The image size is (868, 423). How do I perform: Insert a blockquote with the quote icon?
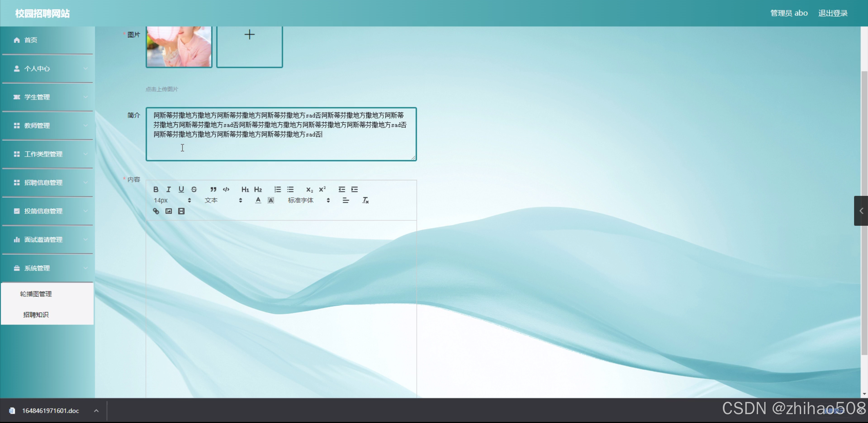(213, 189)
